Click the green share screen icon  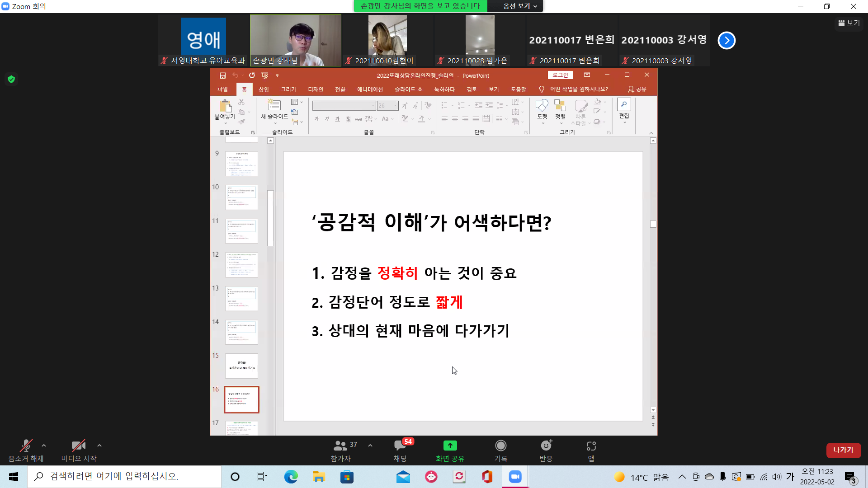450,446
